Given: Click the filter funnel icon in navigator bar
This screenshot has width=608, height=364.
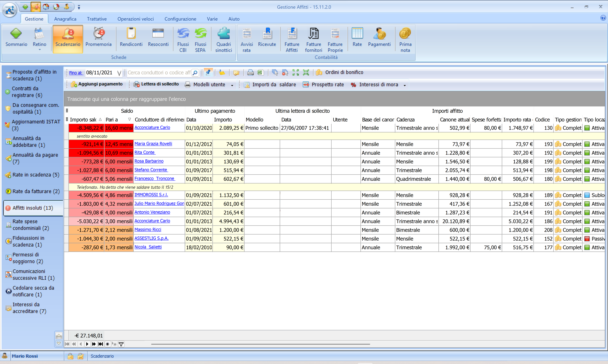Looking at the screenshot, I should tap(121, 344).
